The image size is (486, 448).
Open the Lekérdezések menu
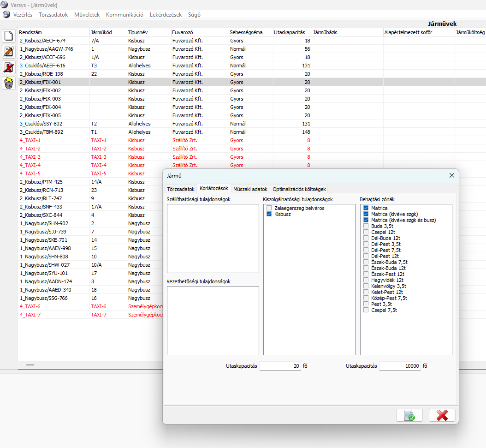click(x=165, y=15)
